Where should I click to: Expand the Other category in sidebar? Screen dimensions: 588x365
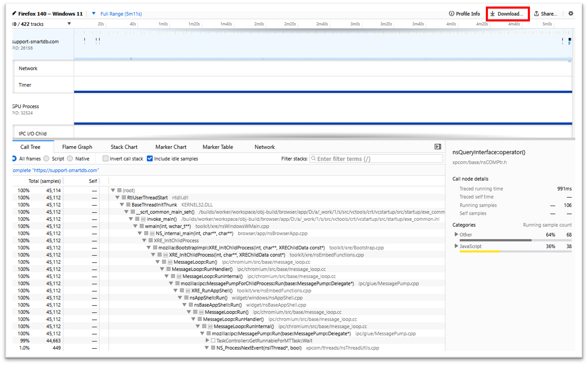coord(456,234)
